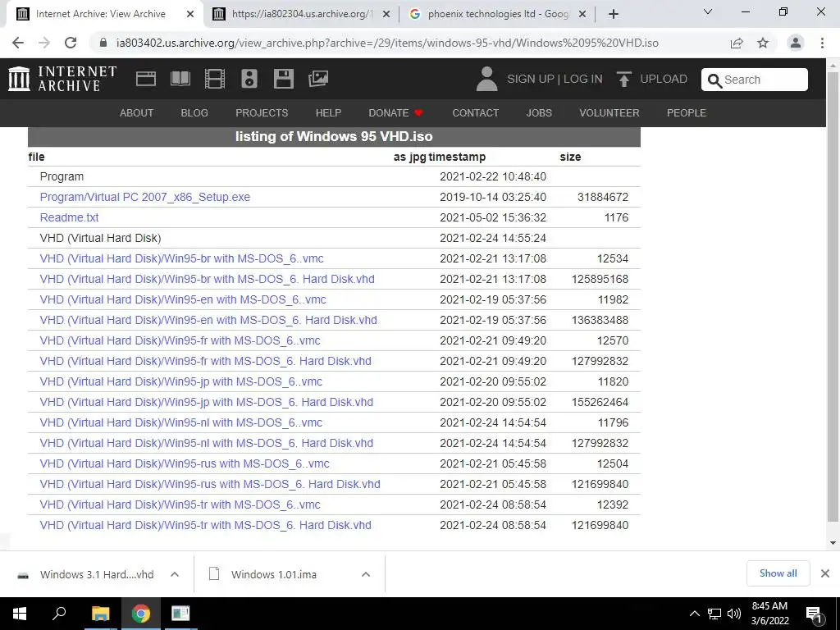This screenshot has height=630, width=840.
Task: Click the network icon in tray
Action: point(714,614)
